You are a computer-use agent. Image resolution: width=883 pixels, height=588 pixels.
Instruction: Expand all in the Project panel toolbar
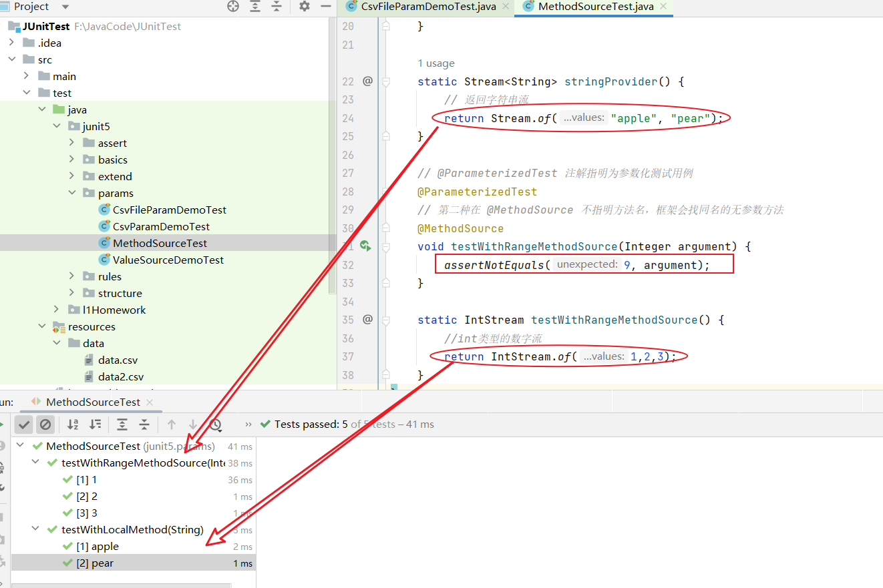coord(255,7)
